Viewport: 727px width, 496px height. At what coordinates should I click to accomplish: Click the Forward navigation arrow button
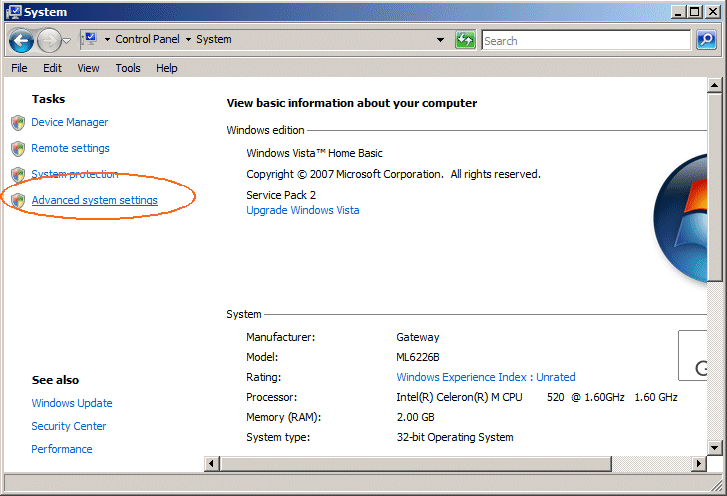click(49, 40)
